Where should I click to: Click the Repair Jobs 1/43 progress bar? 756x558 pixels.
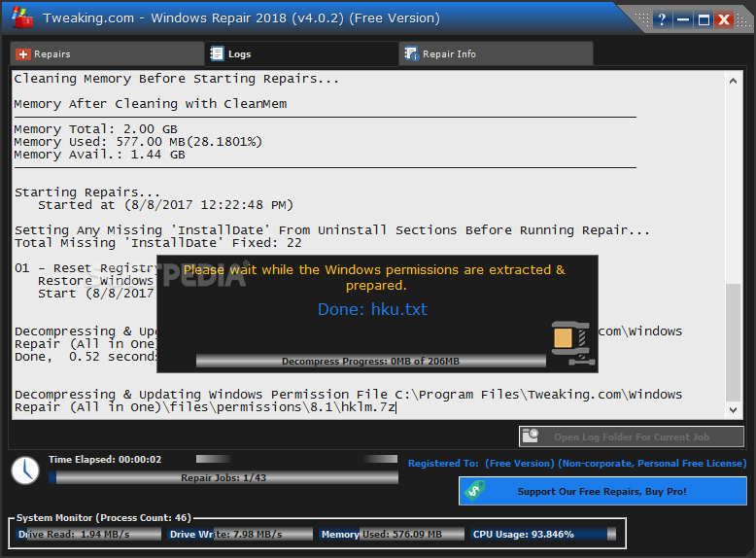223,477
